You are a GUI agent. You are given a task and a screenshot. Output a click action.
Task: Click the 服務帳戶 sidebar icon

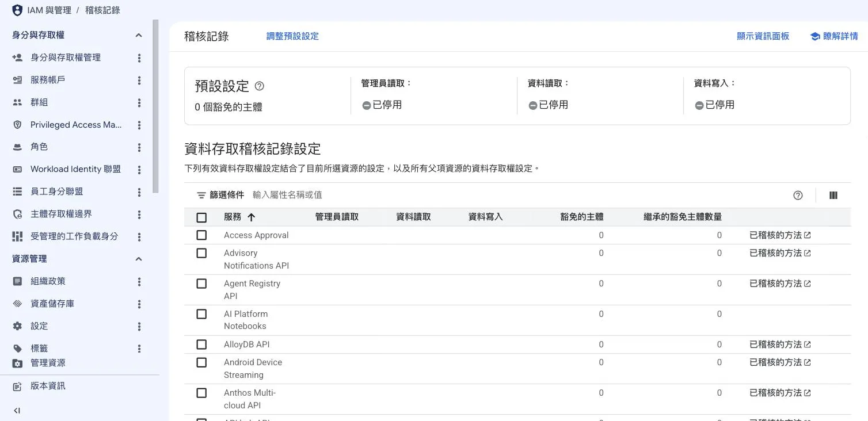pyautogui.click(x=17, y=80)
